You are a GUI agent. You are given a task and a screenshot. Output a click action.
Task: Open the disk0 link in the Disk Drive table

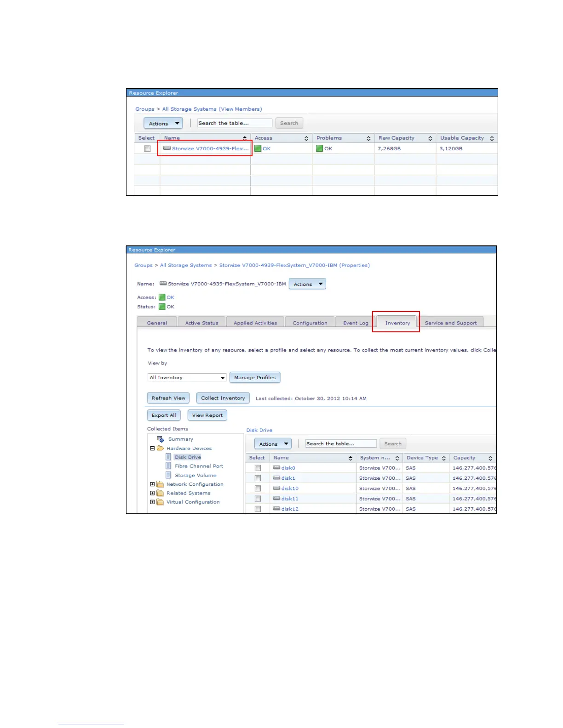(x=288, y=468)
